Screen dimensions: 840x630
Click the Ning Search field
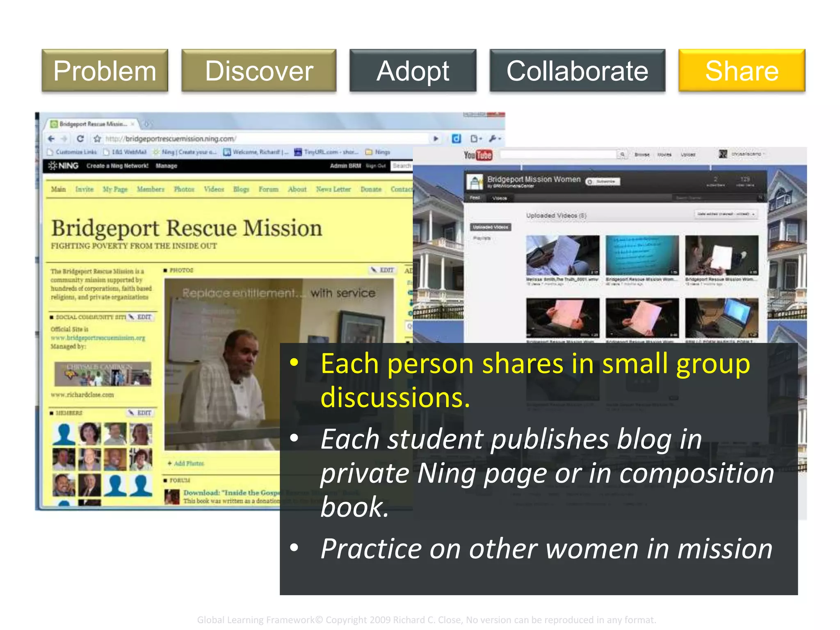pos(402,166)
